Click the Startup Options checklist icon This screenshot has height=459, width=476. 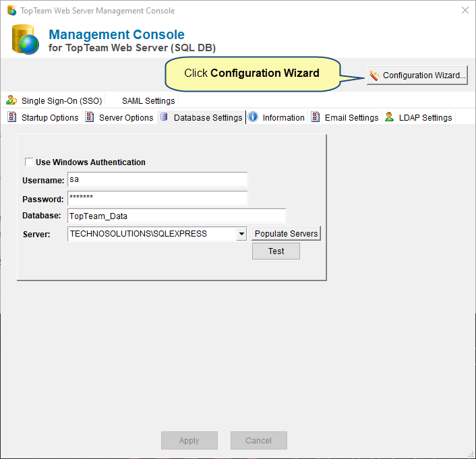click(12, 117)
